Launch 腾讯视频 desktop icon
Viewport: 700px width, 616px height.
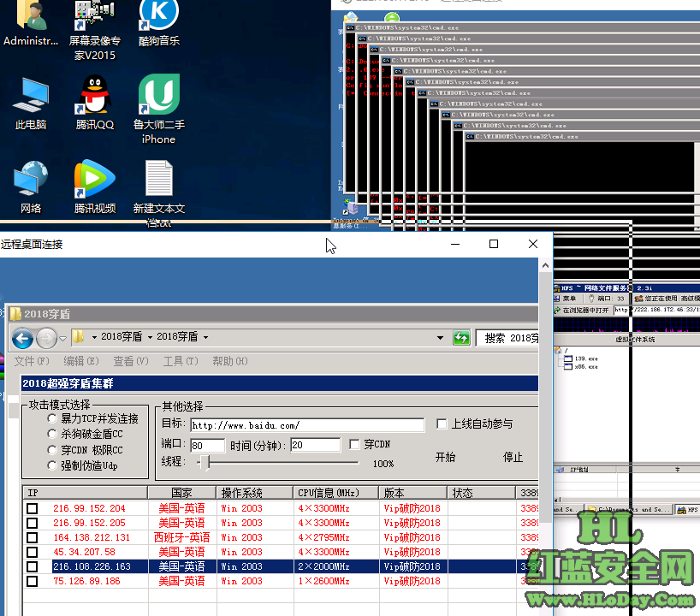pyautogui.click(x=95, y=187)
